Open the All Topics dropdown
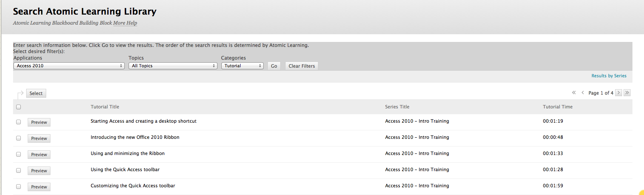644x195 pixels. point(173,66)
